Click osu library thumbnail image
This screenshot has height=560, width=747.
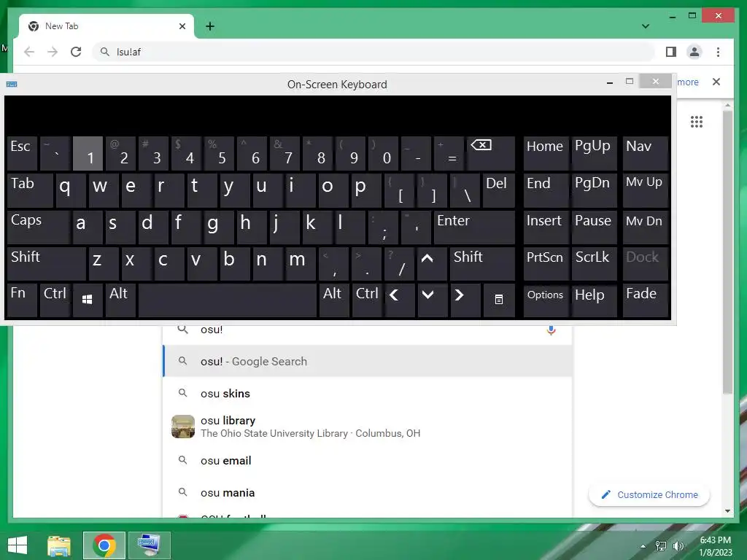coord(183,426)
